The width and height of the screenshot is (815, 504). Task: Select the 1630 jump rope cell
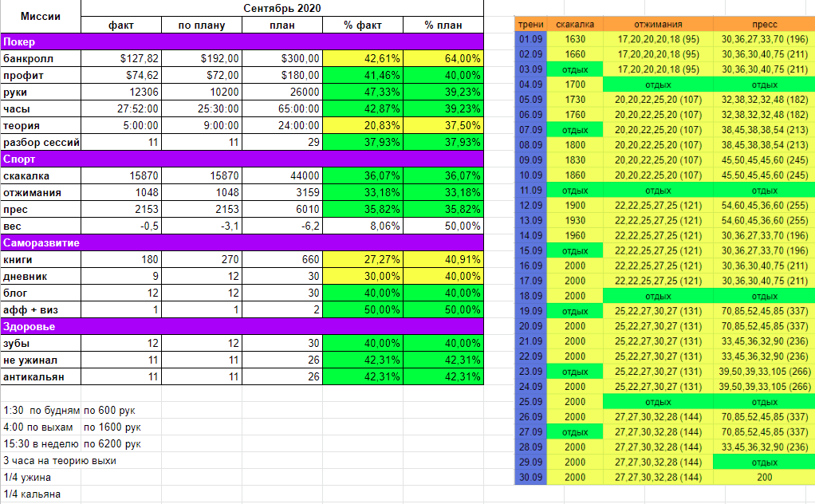tap(575, 39)
